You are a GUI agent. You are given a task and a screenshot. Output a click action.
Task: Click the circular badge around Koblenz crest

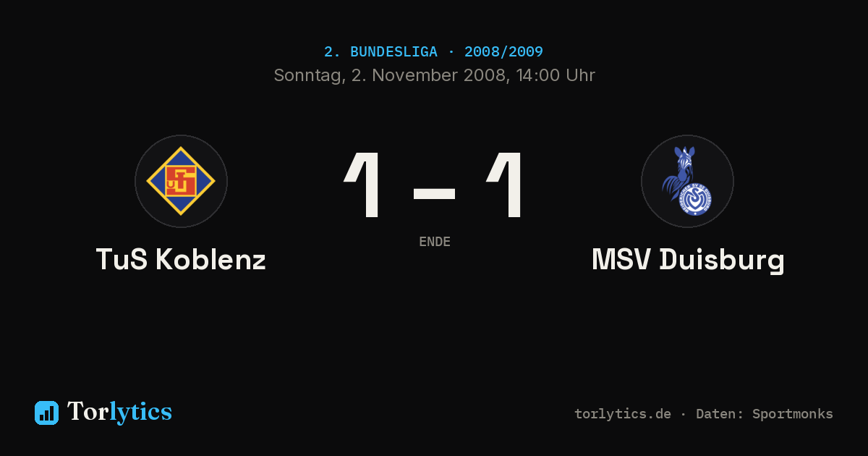click(181, 181)
